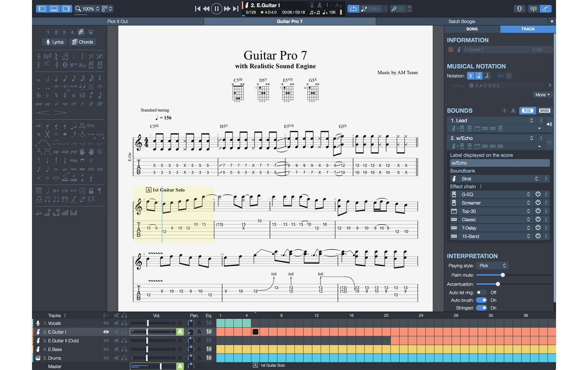This screenshot has width=588, height=370.
Task: Open equalizer for E.Guitar I track
Action: 209,332
